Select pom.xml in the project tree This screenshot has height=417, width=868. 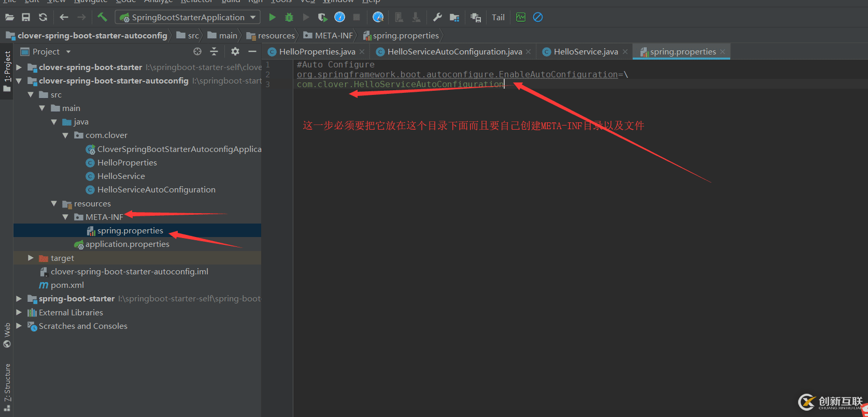pos(67,285)
